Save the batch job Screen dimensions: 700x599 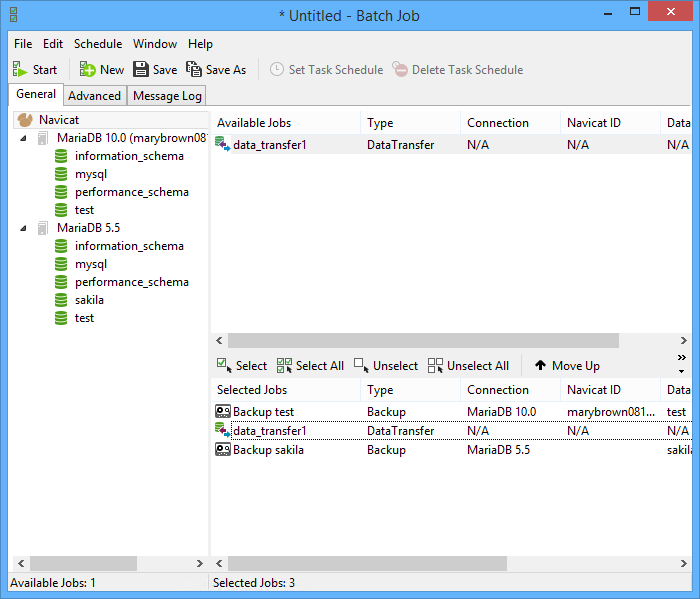(x=155, y=70)
